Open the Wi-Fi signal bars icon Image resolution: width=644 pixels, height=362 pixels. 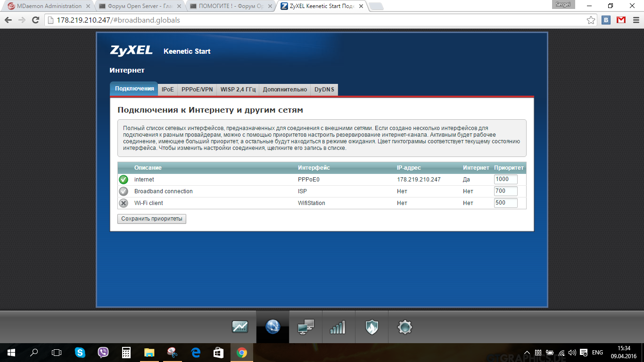[x=338, y=327]
